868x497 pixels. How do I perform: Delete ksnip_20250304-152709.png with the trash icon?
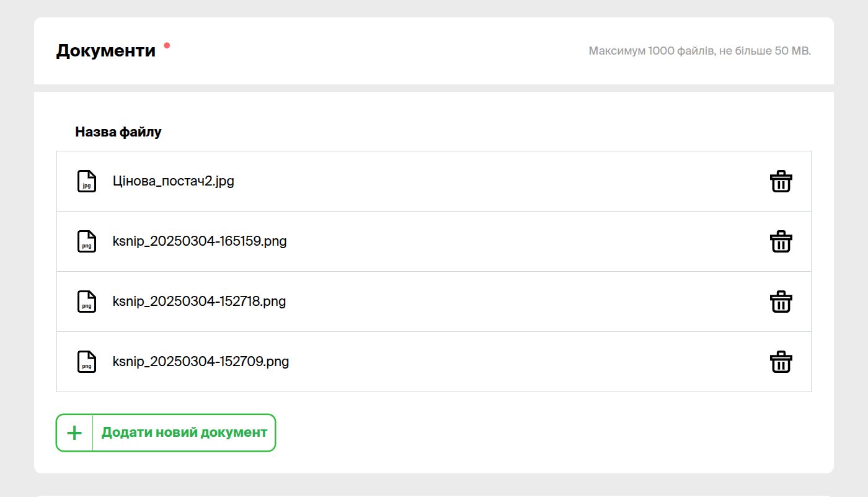click(781, 362)
